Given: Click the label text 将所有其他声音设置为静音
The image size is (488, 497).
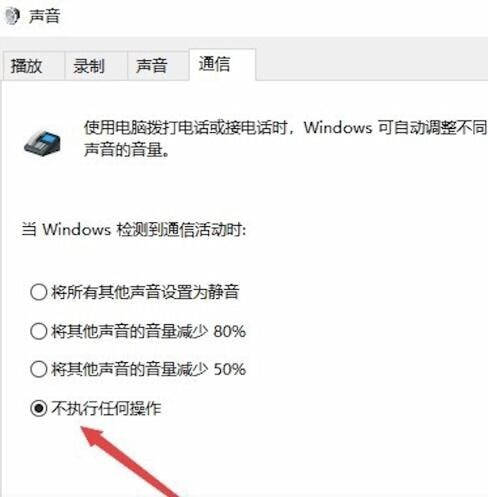Looking at the screenshot, I should click(x=145, y=292).
